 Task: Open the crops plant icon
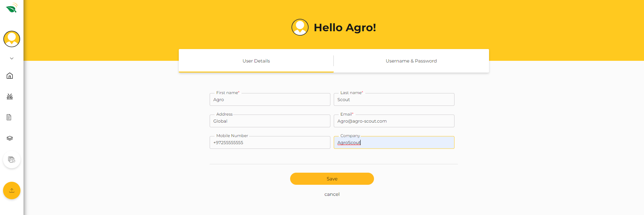tap(10, 96)
